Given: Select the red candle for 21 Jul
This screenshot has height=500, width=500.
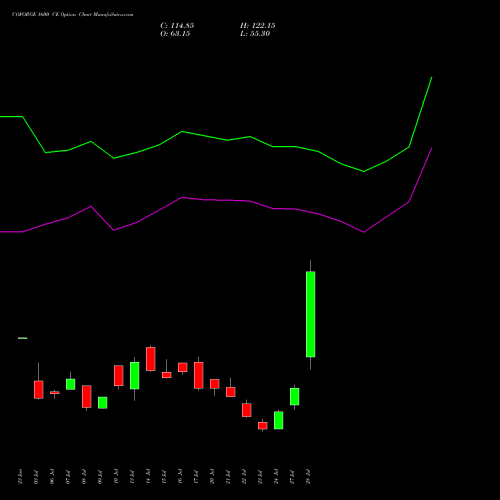Looking at the screenshot, I should click(x=231, y=392).
